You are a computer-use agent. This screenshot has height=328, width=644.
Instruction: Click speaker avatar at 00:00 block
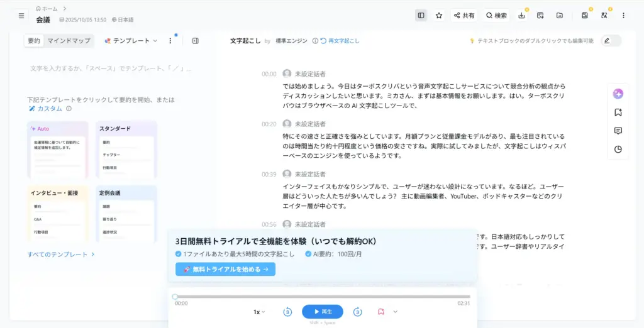pyautogui.click(x=287, y=74)
